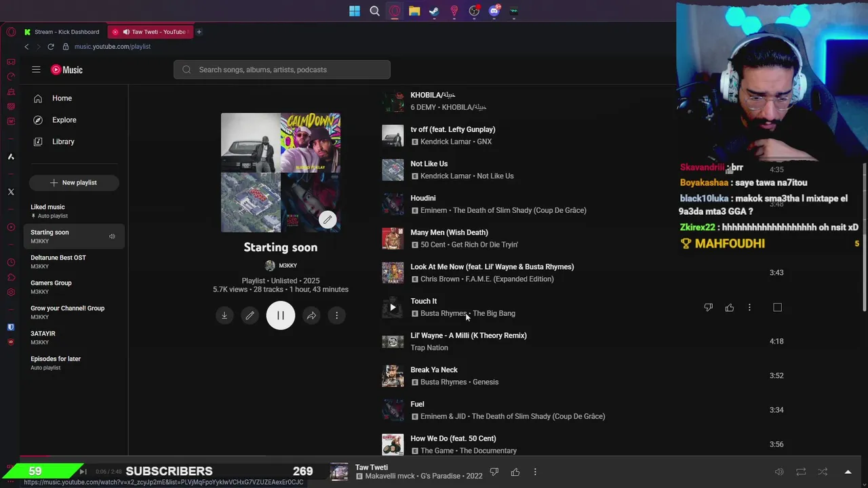
Task: Pause the Starting soon playlist
Action: (x=281, y=315)
